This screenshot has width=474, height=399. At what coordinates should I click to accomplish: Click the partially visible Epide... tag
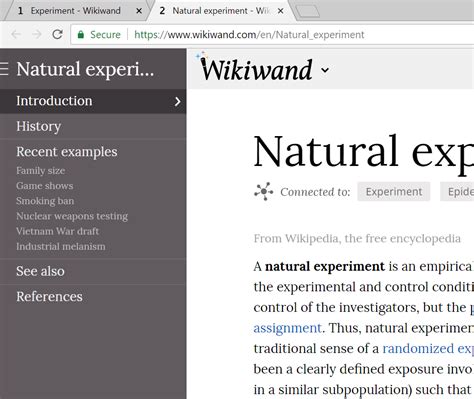457,192
